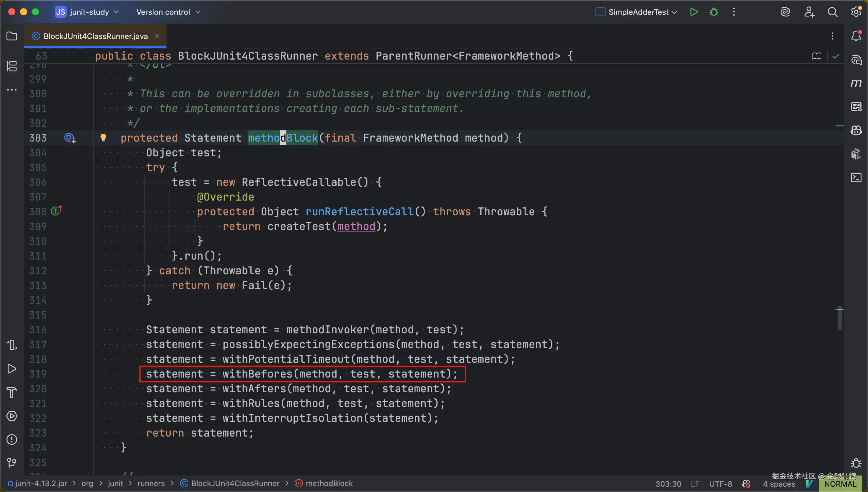Click the intention lightbulb on line 303

coord(103,137)
